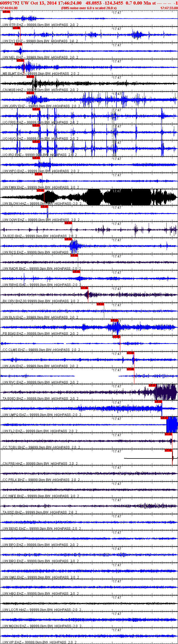178x644 pixels.
Task: Click the red pick flag on UW OTR trace
Action: (x=6, y=12)
